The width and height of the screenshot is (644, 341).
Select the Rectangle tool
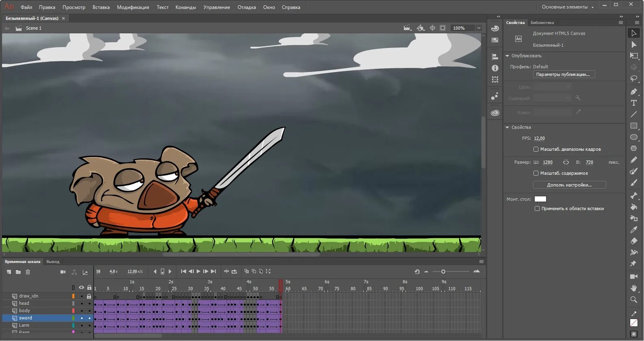click(x=634, y=126)
